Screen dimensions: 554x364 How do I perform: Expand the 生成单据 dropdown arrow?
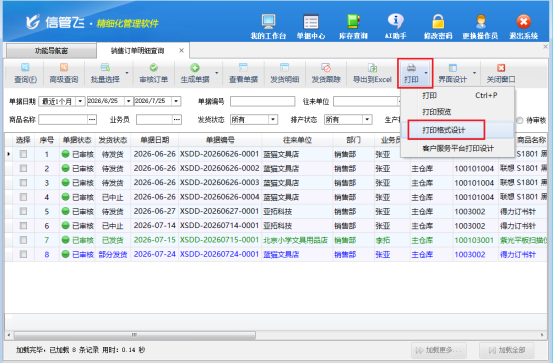pyautogui.click(x=217, y=73)
